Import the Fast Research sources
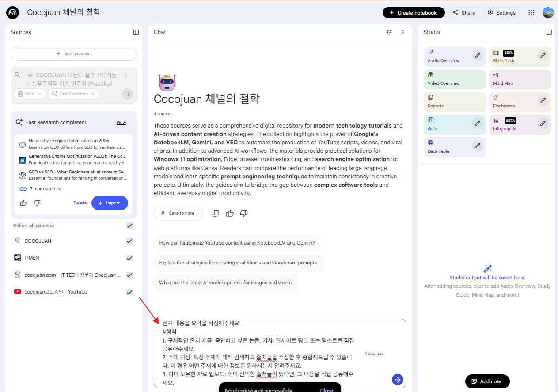Image resolution: width=558 pixels, height=392 pixels. [x=110, y=203]
